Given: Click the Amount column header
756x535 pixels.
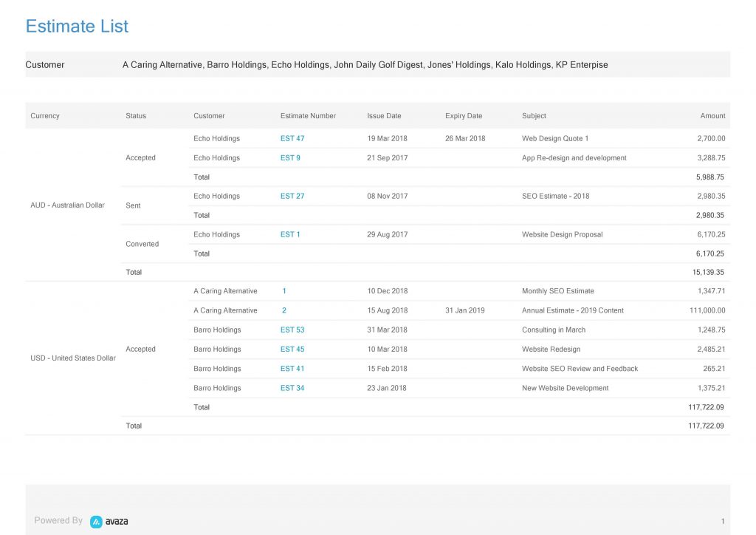Looking at the screenshot, I should (712, 116).
